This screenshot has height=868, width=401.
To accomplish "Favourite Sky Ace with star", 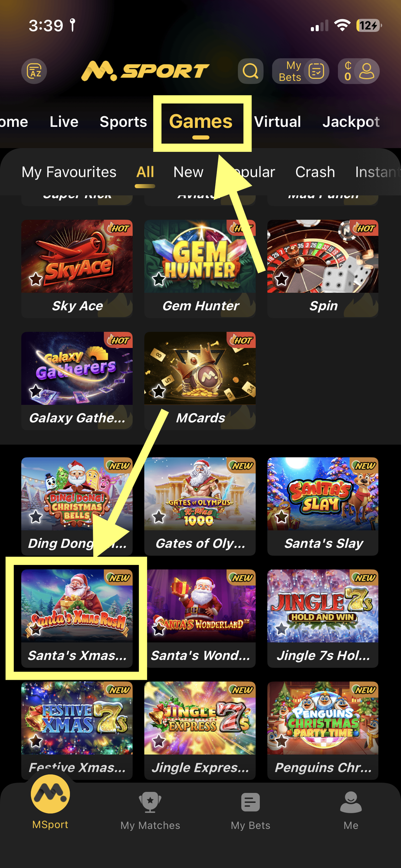I will 36,279.
